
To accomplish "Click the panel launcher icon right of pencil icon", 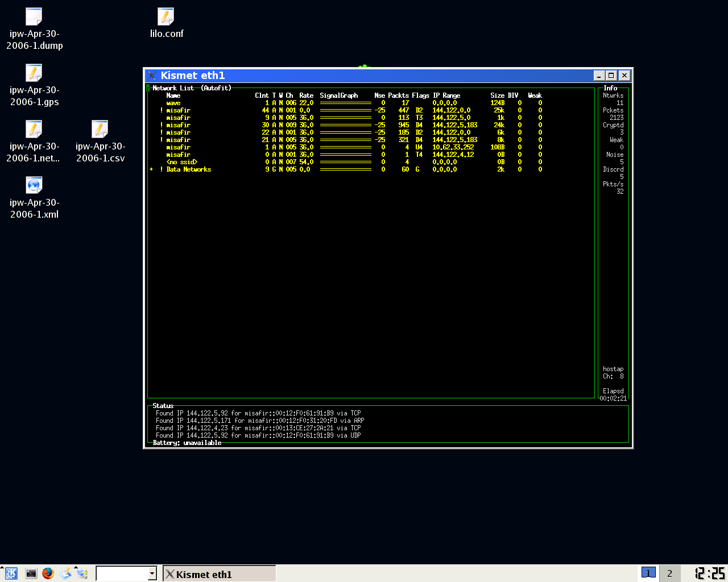I will click(82, 573).
